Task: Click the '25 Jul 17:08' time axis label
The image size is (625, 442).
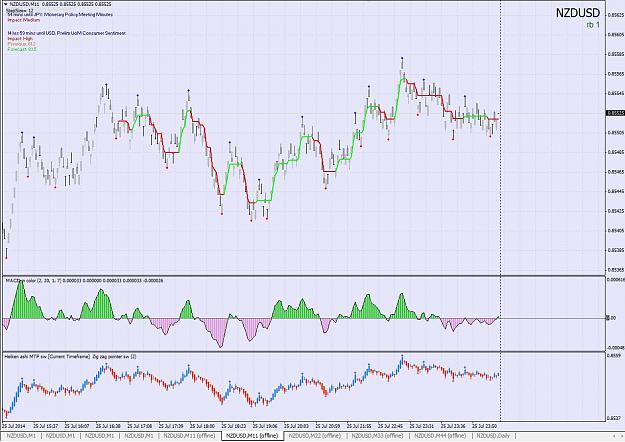Action: [x=140, y=426]
